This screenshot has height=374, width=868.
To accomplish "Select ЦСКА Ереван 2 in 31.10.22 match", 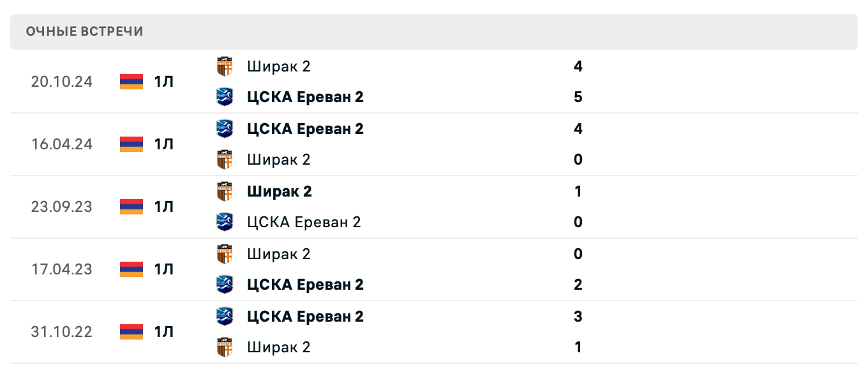I will tap(305, 317).
